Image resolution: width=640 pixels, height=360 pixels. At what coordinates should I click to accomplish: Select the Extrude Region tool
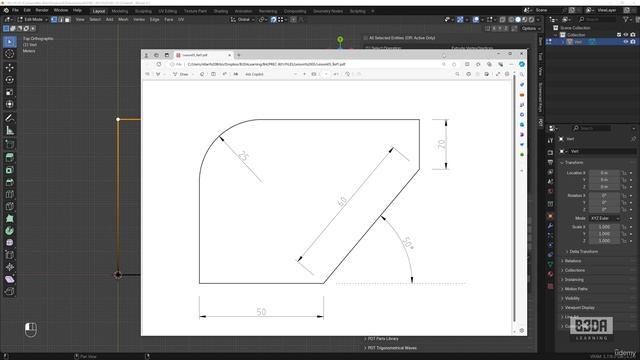coord(9,158)
